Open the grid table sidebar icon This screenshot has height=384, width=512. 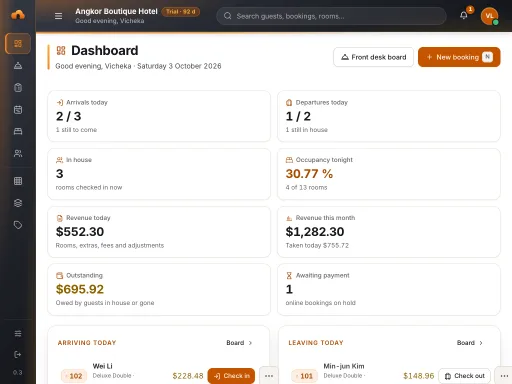click(x=18, y=181)
